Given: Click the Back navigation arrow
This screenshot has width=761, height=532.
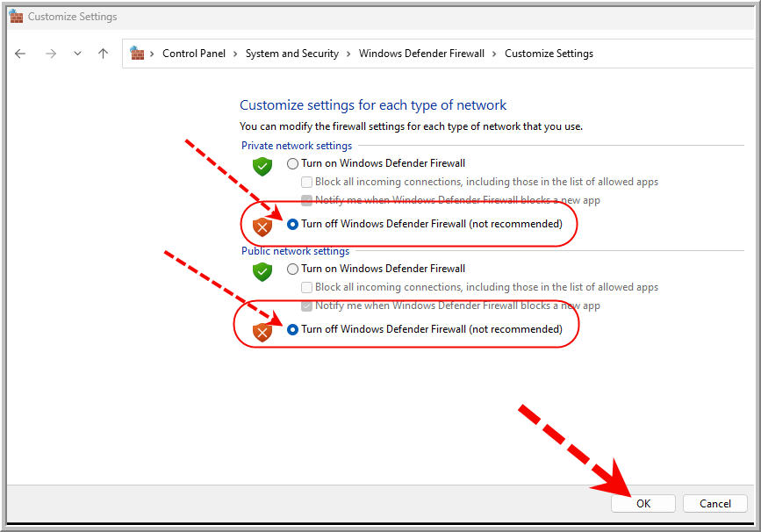Looking at the screenshot, I should 20,54.
